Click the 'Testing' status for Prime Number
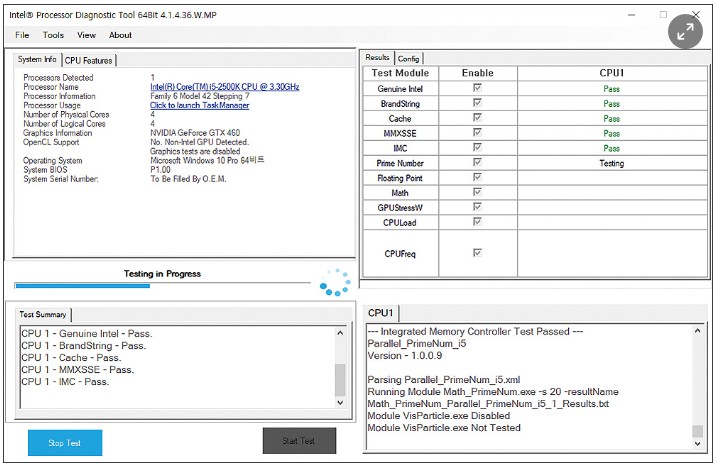The width and height of the screenshot is (717, 469). point(611,163)
